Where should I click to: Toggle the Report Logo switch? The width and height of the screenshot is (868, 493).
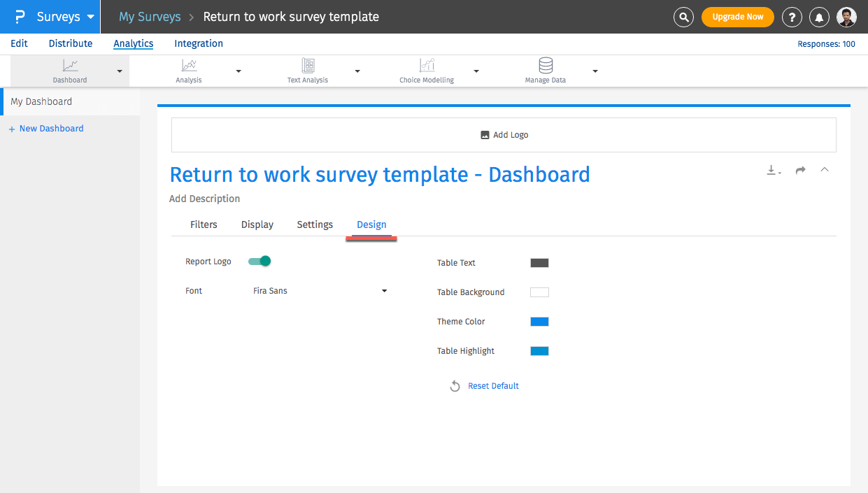pyautogui.click(x=259, y=262)
